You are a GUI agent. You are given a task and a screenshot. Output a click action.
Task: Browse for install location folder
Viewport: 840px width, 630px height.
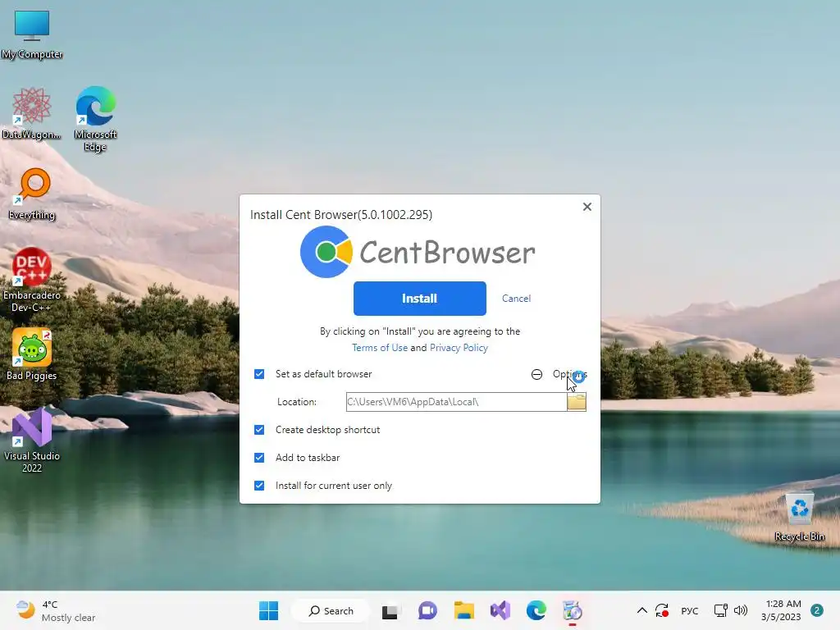[x=577, y=402]
